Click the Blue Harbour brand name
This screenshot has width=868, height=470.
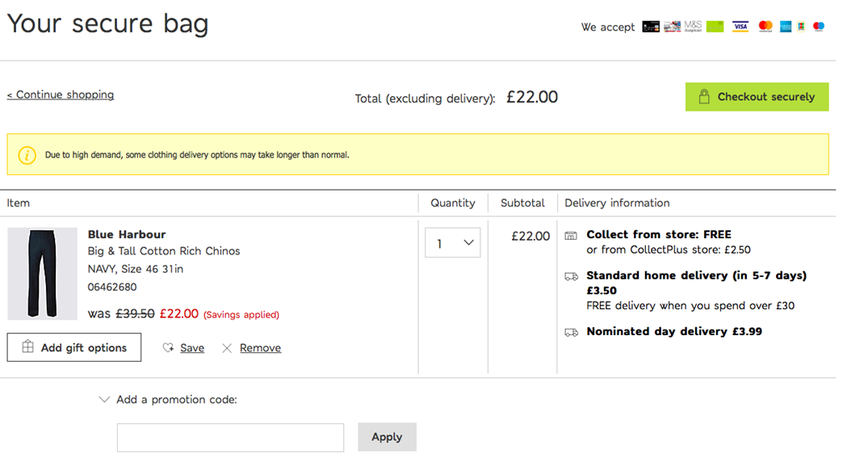point(127,234)
